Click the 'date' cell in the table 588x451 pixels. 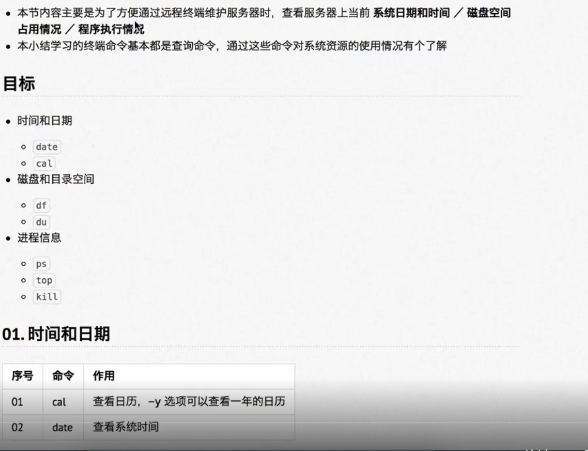(63, 427)
